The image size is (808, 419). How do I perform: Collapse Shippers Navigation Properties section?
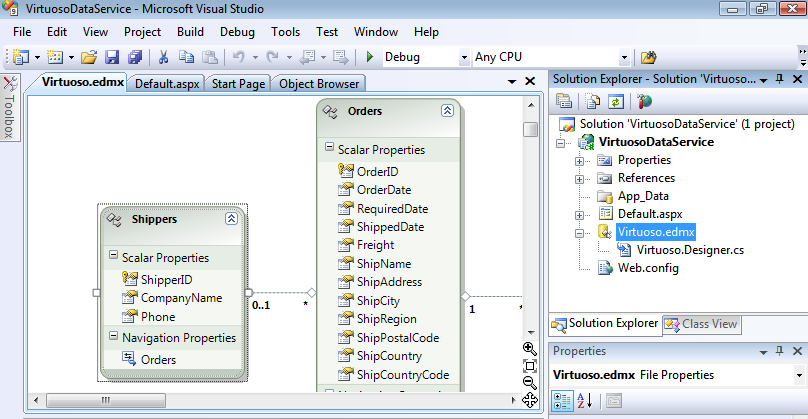[x=113, y=336]
